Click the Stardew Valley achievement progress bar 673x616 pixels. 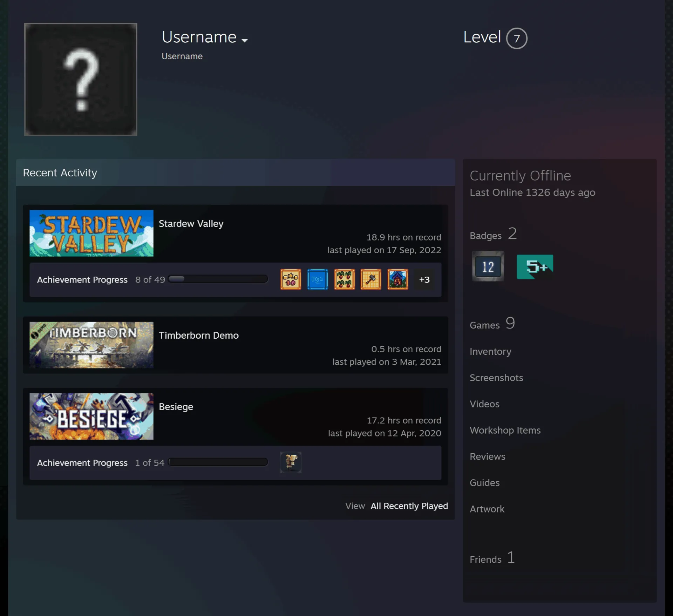[218, 279]
